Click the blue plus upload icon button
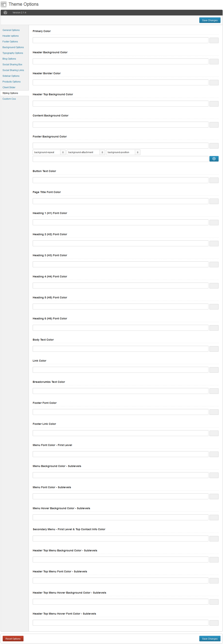Viewport: 223px width, 644px height. [214, 159]
